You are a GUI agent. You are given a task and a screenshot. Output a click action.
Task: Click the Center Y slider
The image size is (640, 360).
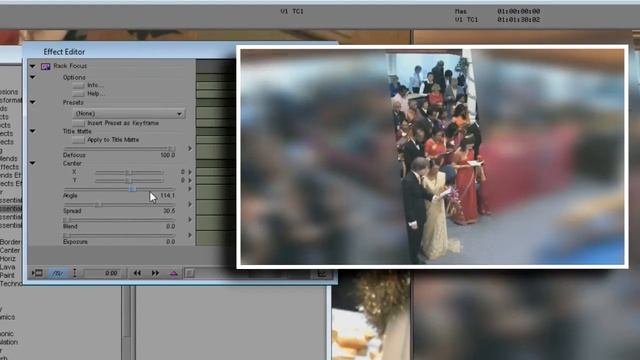[129, 180]
